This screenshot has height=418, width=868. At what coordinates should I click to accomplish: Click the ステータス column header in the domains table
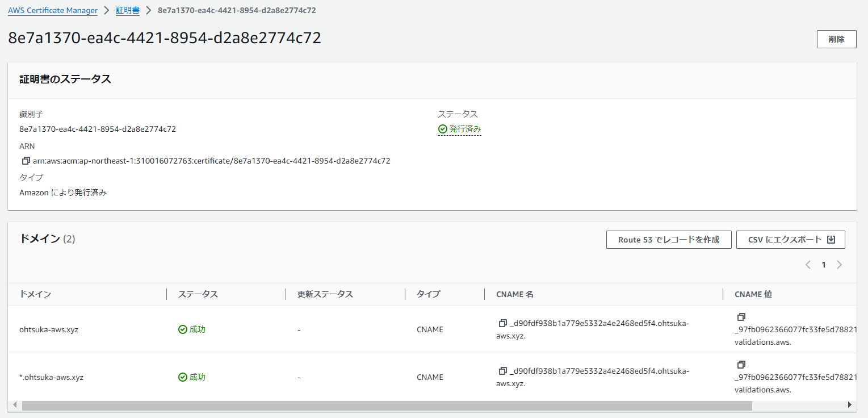pos(198,294)
